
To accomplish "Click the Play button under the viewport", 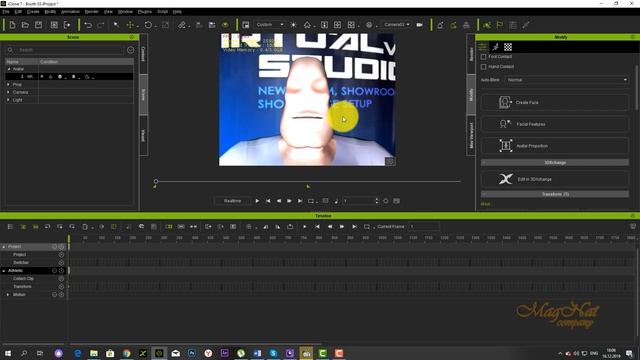I will click(257, 201).
